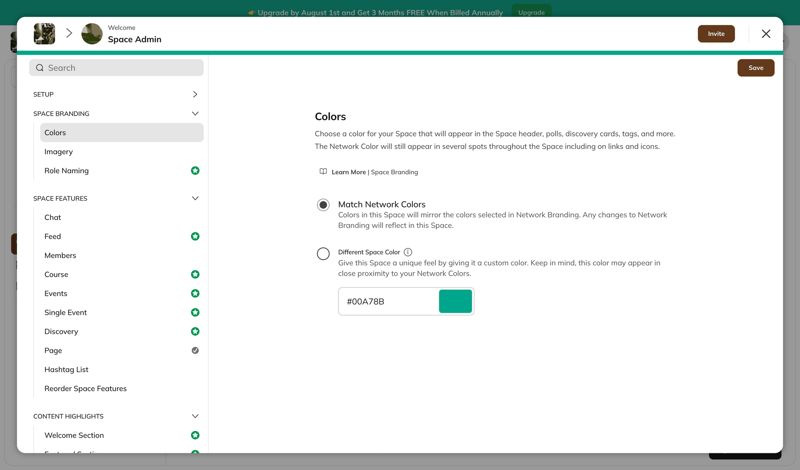
Task: Click the SETUP section heading
Action: [43, 94]
